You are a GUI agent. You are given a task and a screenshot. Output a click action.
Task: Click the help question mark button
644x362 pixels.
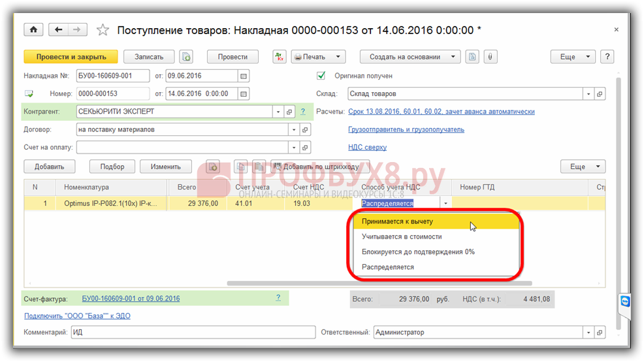pyautogui.click(x=607, y=57)
